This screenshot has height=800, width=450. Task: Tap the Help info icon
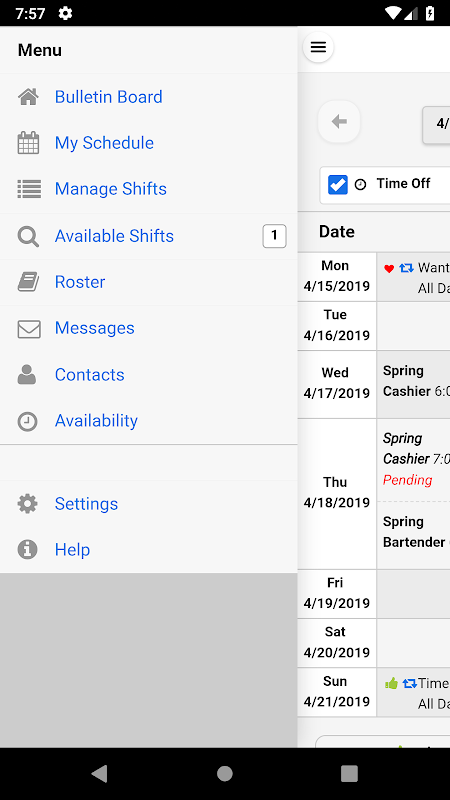pos(28,549)
